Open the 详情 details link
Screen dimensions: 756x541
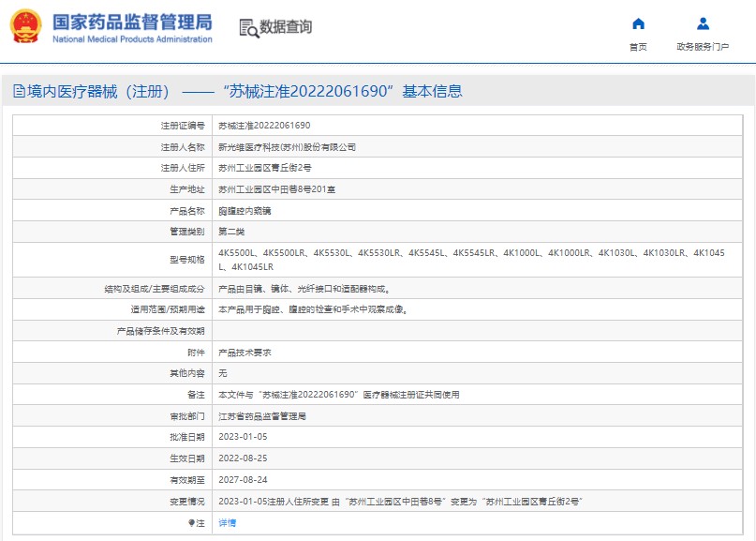click(227, 522)
